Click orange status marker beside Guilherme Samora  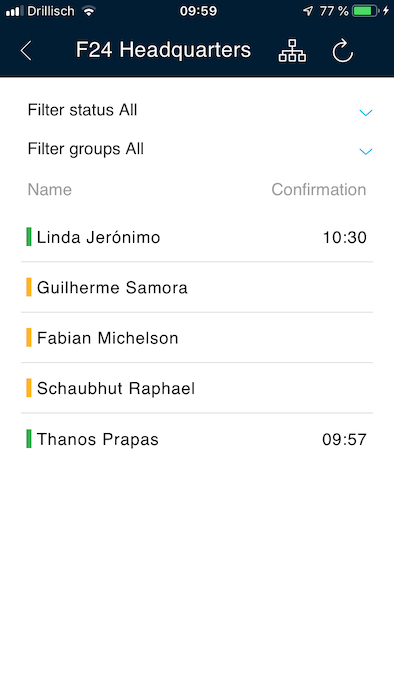[29, 287]
